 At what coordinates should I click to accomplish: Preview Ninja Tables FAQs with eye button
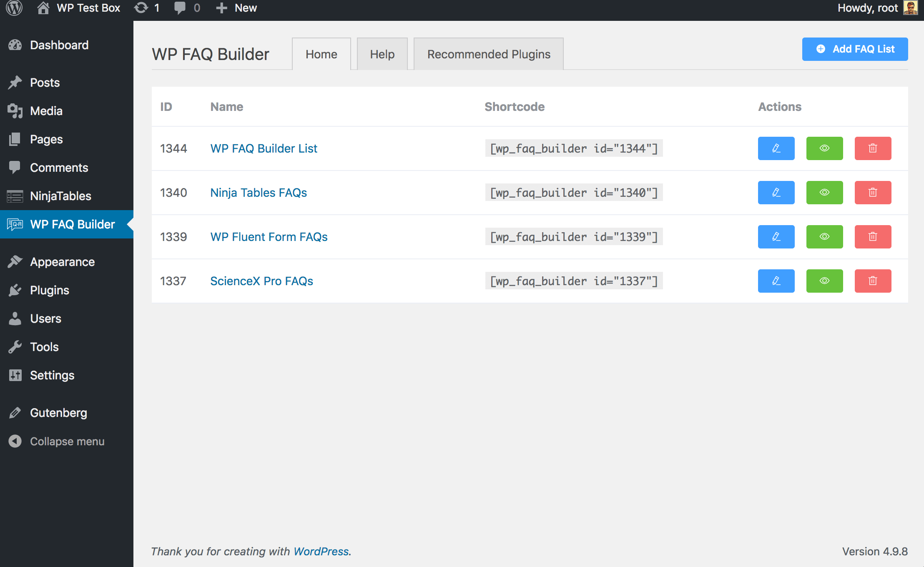click(x=824, y=193)
